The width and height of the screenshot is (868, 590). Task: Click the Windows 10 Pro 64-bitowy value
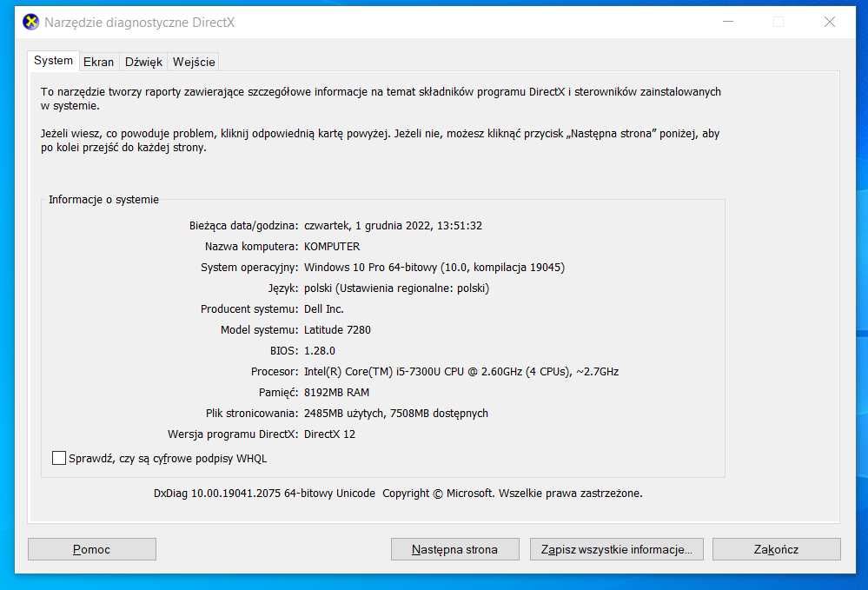434,268
